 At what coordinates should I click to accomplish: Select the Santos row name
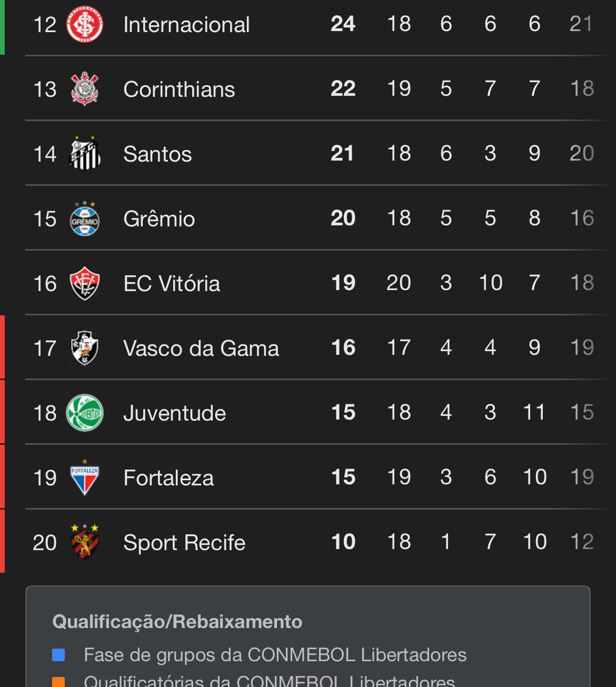pyautogui.click(x=157, y=154)
